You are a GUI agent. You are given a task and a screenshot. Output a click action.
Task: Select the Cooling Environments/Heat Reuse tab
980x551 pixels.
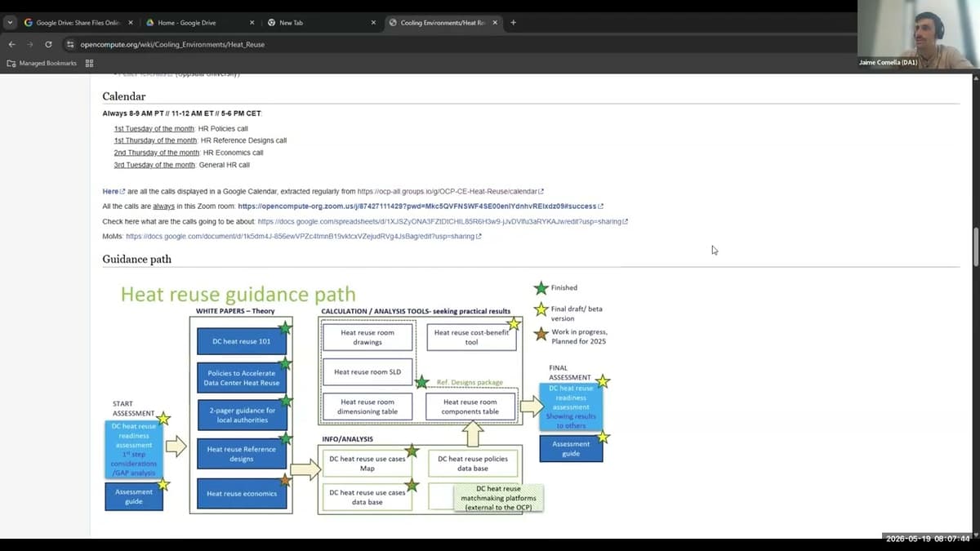(x=443, y=23)
